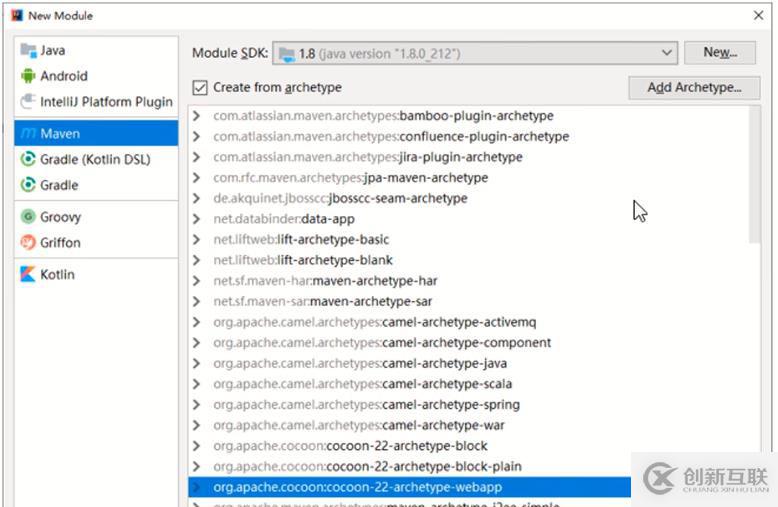Expand jbosscc-seam-archetype entry
778x507 pixels.
tap(197, 198)
